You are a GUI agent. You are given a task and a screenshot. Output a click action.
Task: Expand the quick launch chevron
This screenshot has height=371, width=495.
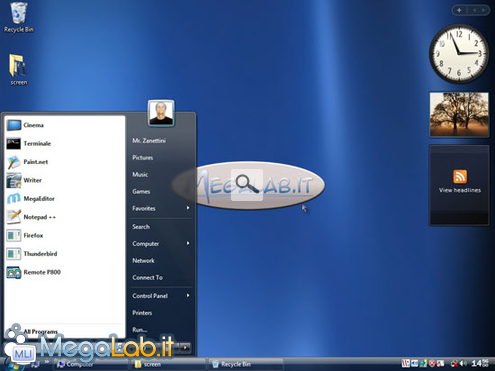[47, 362]
